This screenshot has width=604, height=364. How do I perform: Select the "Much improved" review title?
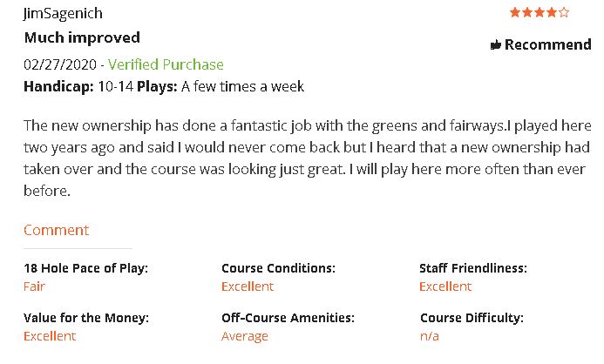pos(82,38)
